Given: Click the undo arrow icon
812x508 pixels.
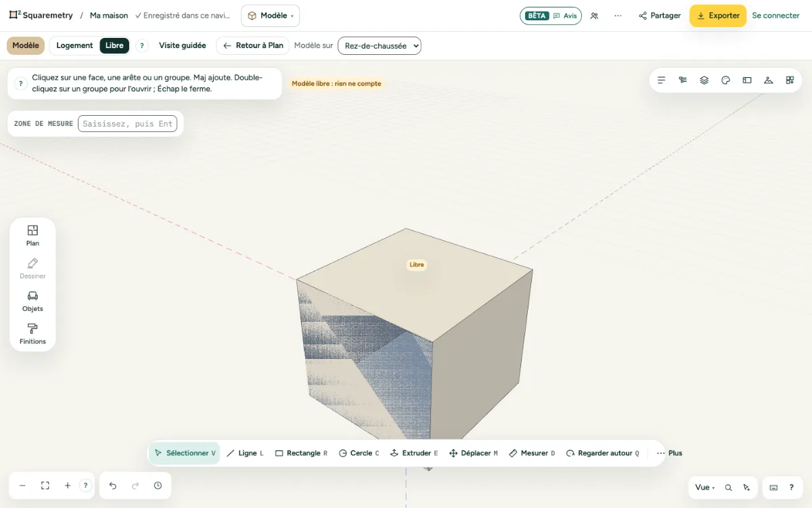Looking at the screenshot, I should (113, 486).
